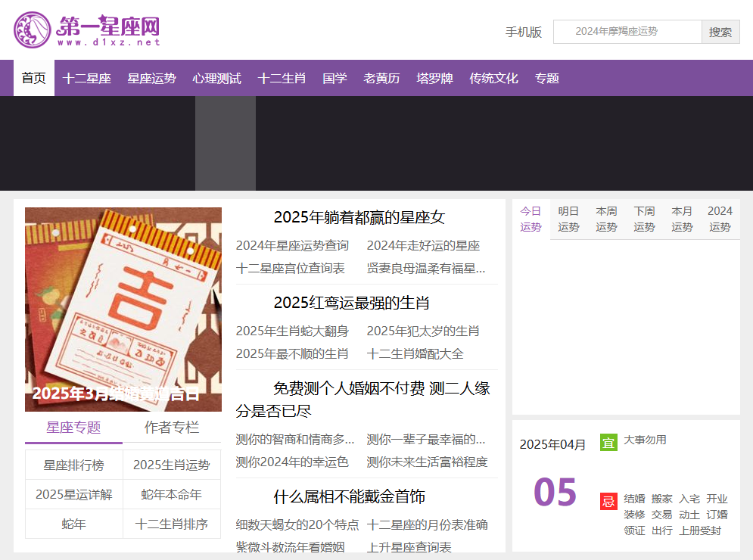Click the 蛇年本命年 link
This screenshot has height=560, width=753.
pyautogui.click(x=172, y=495)
